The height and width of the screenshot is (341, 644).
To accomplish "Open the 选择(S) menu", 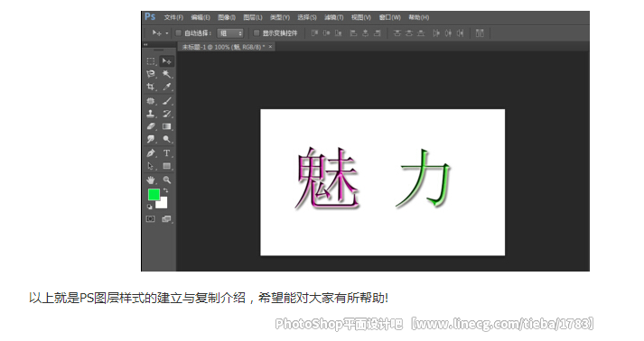I will point(307,17).
